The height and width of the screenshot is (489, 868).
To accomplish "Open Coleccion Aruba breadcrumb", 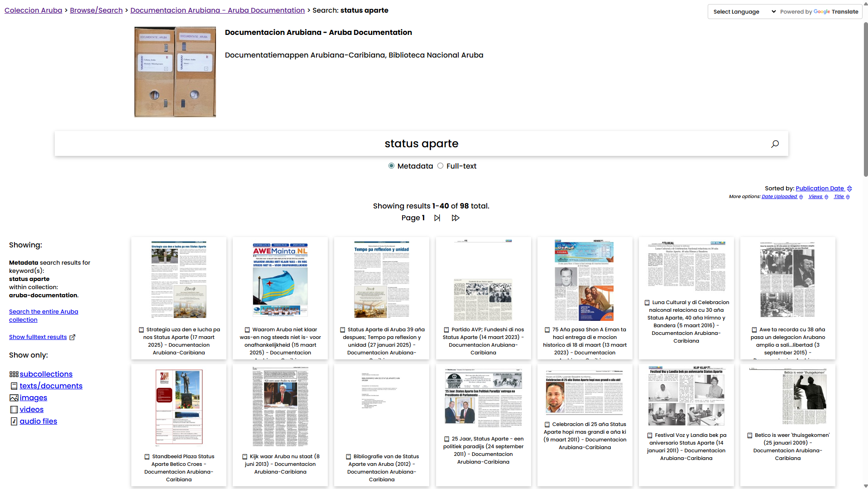I will coord(34,10).
